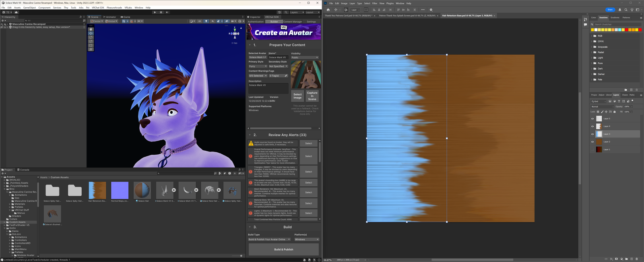The height and width of the screenshot is (262, 644).
Task: Switch to Patron Thank You Splash Screen tab
Action: [x=407, y=16]
